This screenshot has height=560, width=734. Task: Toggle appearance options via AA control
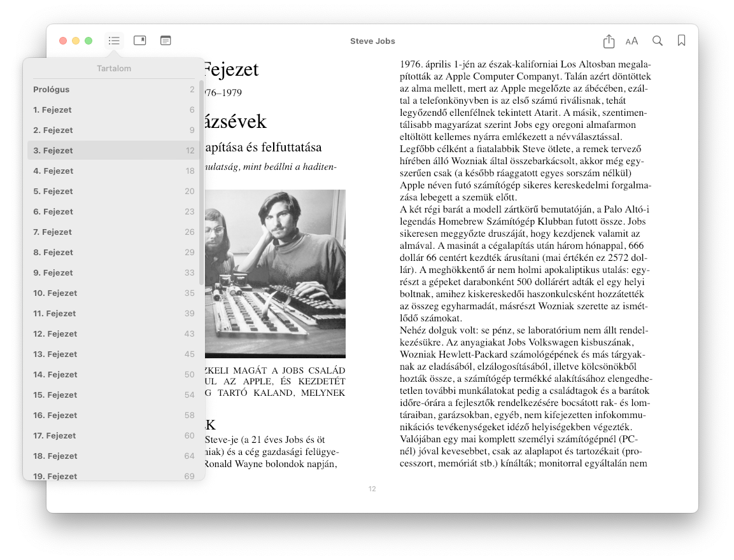click(x=632, y=40)
